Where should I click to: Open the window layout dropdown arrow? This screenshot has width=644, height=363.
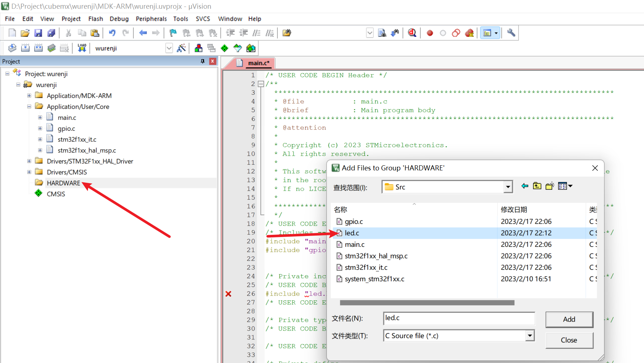(496, 33)
